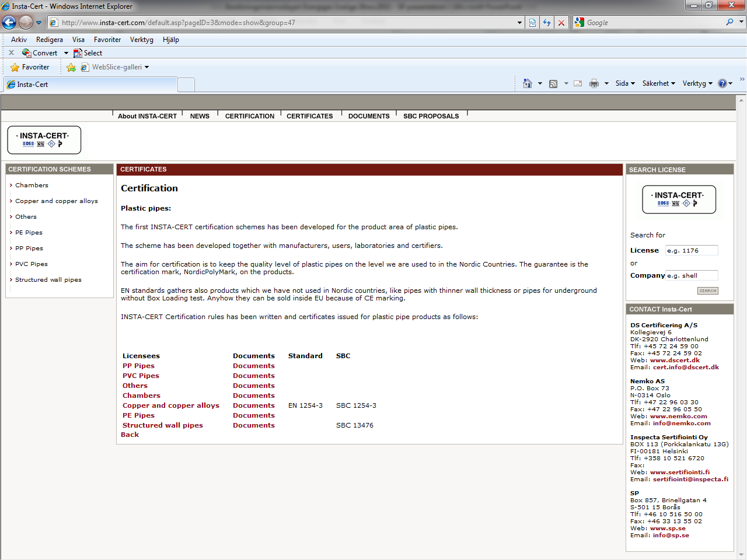
Task: Open Structured wall pipes sidebar link
Action: pos(48,279)
